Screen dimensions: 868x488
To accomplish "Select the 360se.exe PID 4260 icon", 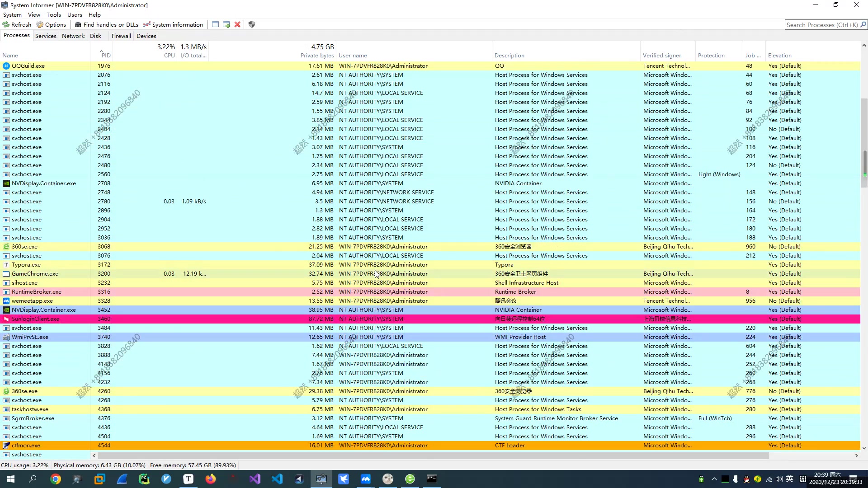I will (6, 391).
